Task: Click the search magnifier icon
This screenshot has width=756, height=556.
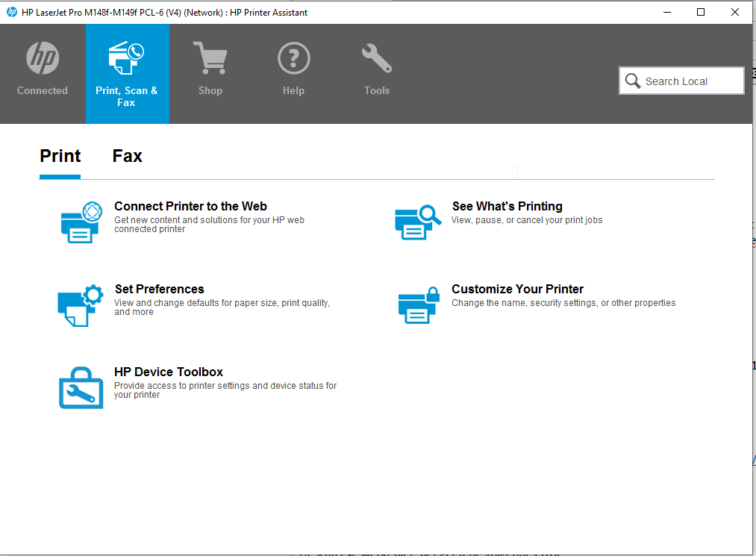Action: tap(633, 81)
